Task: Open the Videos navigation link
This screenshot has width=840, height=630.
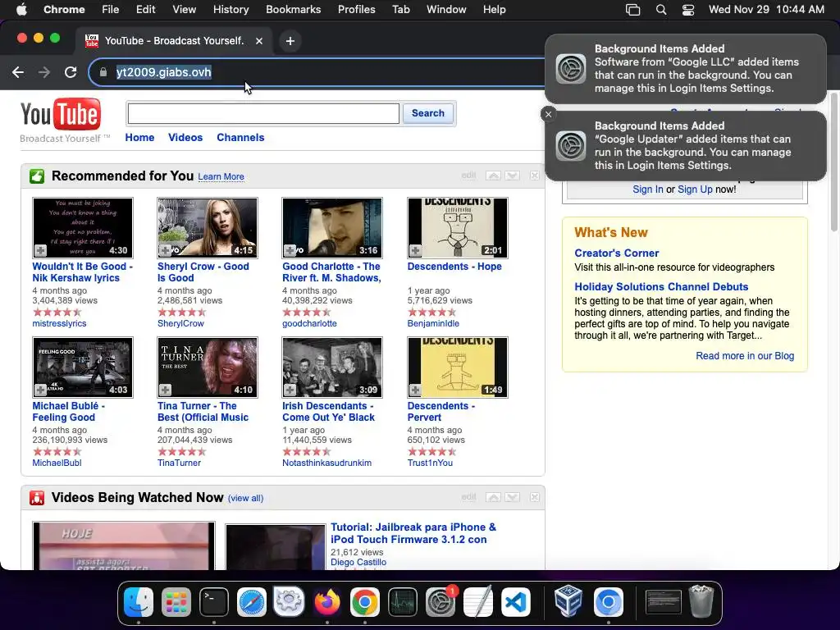Action: (185, 137)
